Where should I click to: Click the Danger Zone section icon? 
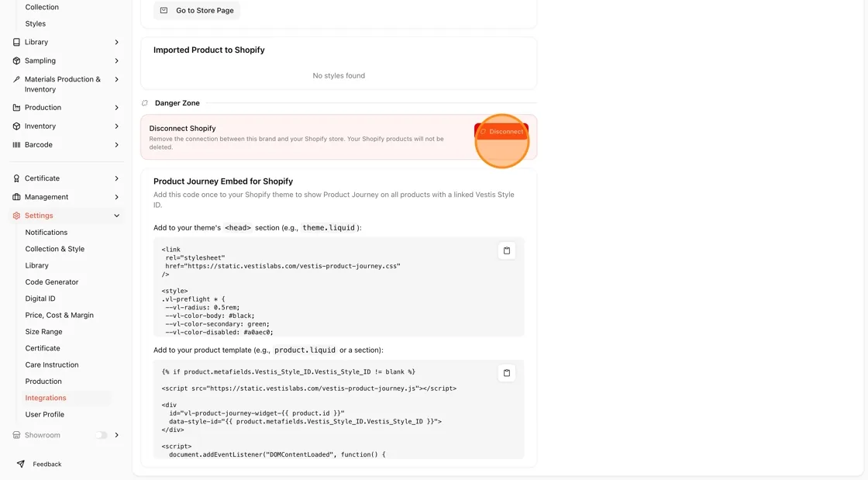(x=145, y=103)
